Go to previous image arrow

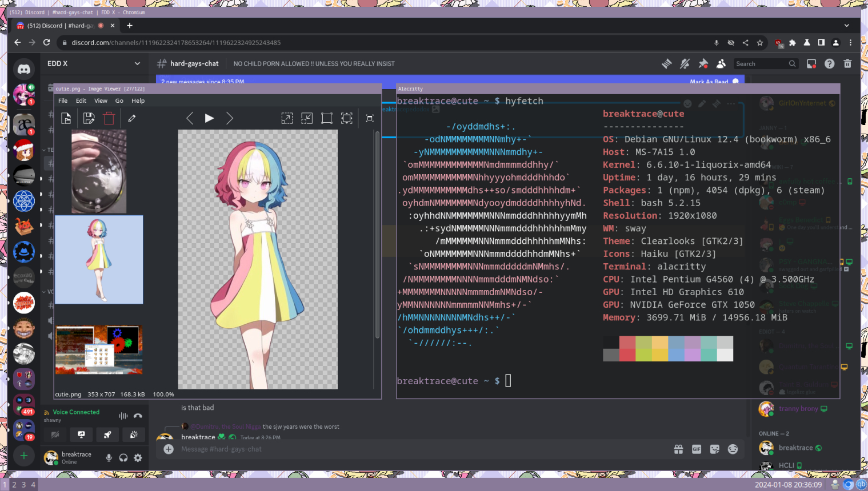click(190, 118)
